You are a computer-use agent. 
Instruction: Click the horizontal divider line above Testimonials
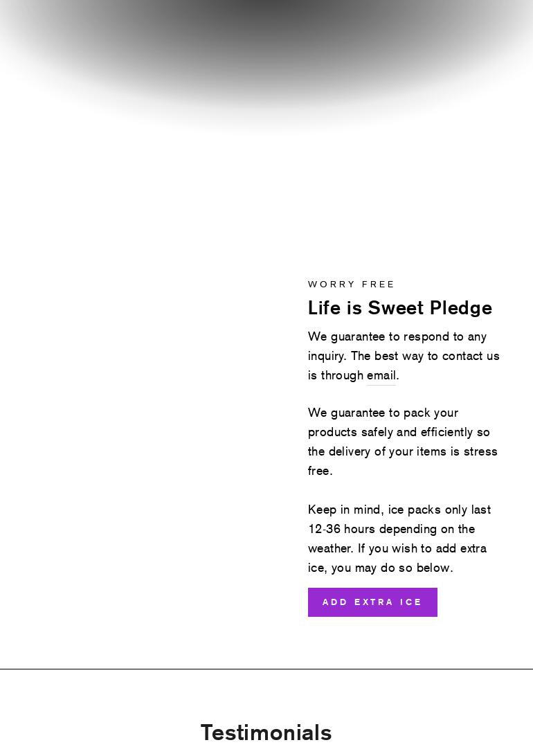pyautogui.click(x=266, y=669)
